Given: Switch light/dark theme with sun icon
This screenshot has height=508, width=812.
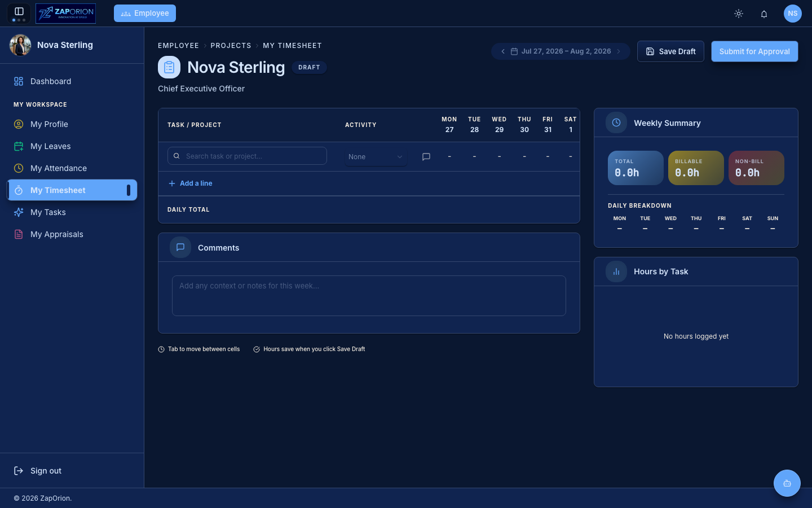Looking at the screenshot, I should (739, 14).
